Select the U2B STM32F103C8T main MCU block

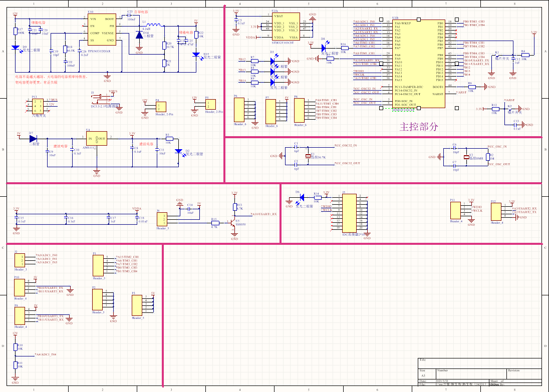pyautogui.click(x=419, y=64)
